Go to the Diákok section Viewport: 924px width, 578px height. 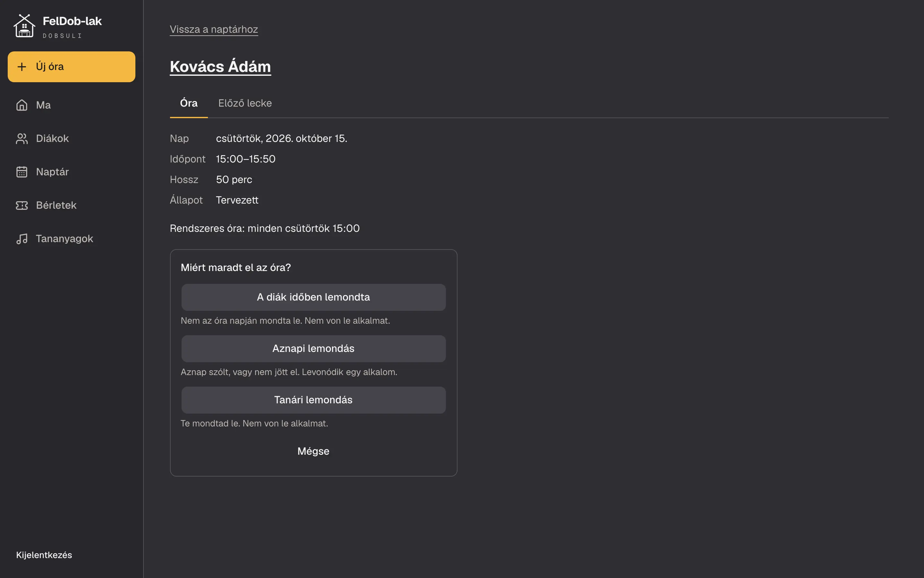(72, 138)
